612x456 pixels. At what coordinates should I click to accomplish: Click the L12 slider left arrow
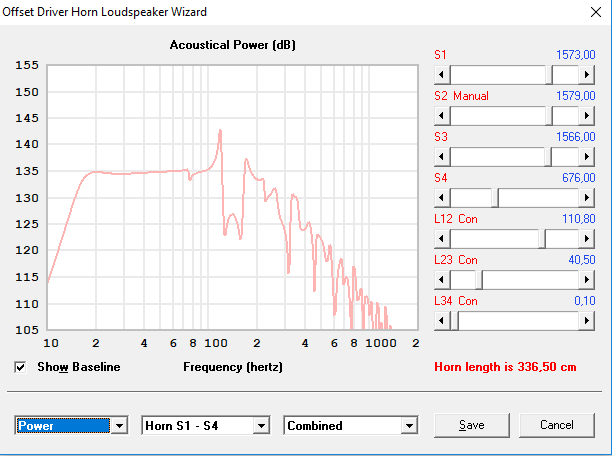tap(442, 239)
